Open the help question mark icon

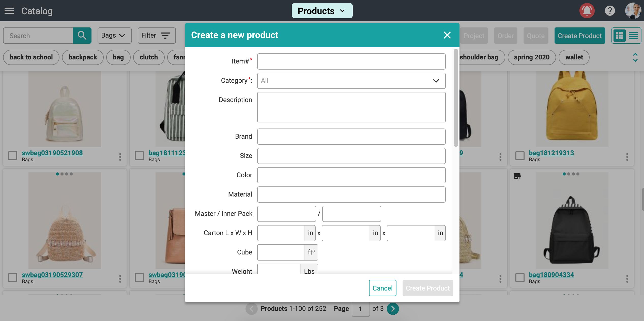click(x=610, y=11)
